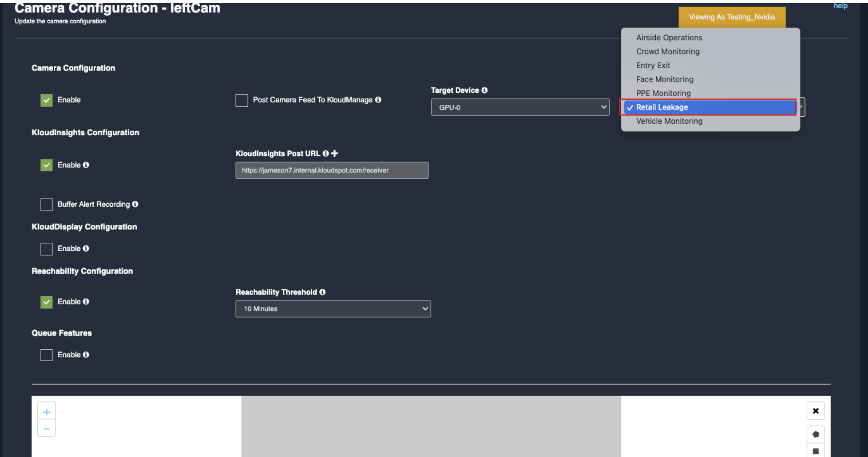Image resolution: width=868 pixels, height=457 pixels.
Task: Click info icon beside Buffer Alert Recording
Action: tap(135, 204)
